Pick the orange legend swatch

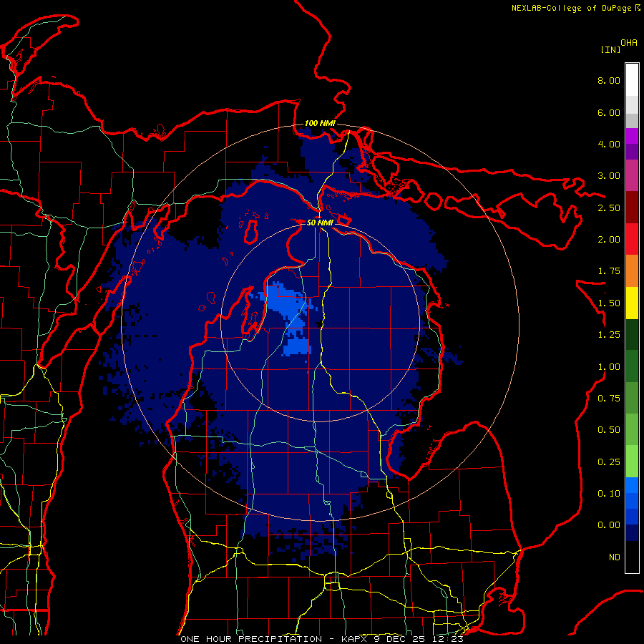[x=632, y=271]
